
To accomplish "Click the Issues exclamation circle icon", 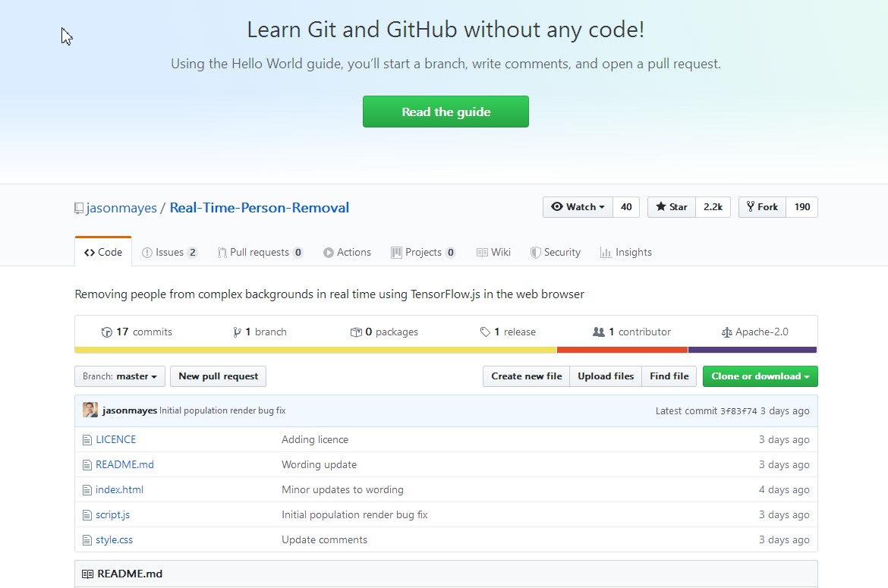I will coord(147,253).
